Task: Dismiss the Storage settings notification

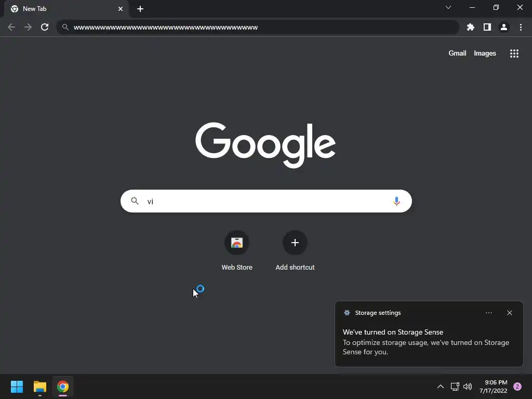Action: pos(509,313)
